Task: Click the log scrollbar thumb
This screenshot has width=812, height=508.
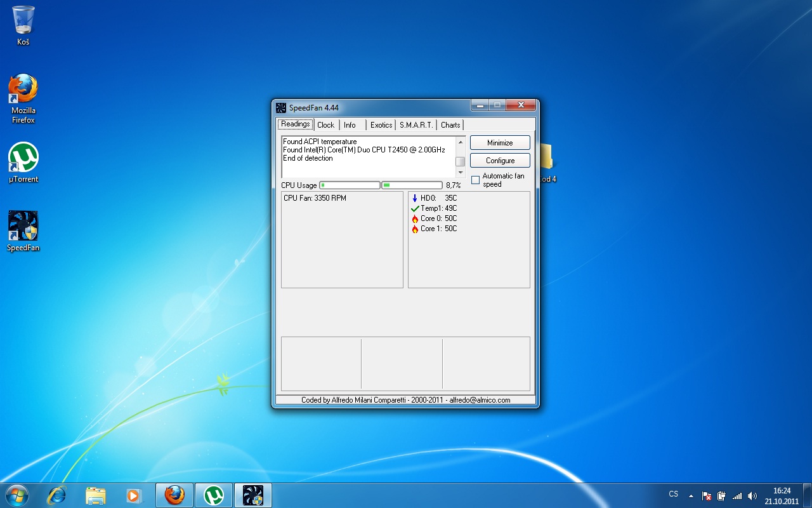Action: [461, 161]
